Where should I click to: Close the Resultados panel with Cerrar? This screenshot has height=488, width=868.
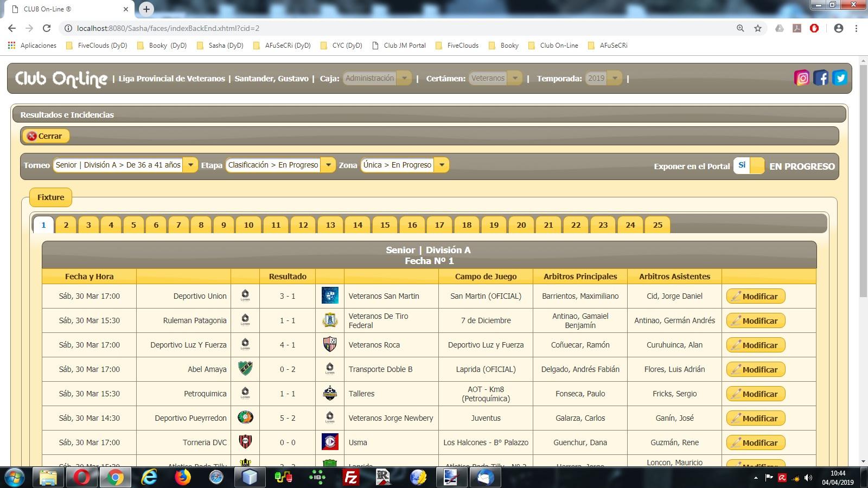pos(46,136)
